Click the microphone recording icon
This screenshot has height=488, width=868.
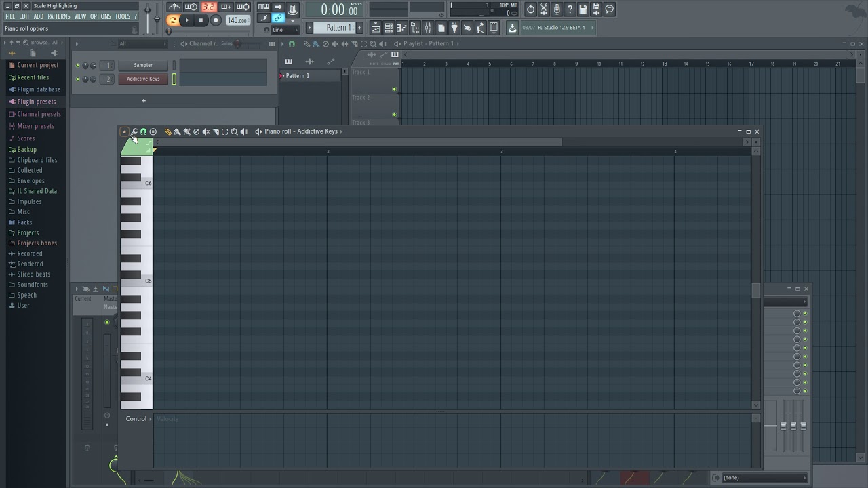pos(557,9)
